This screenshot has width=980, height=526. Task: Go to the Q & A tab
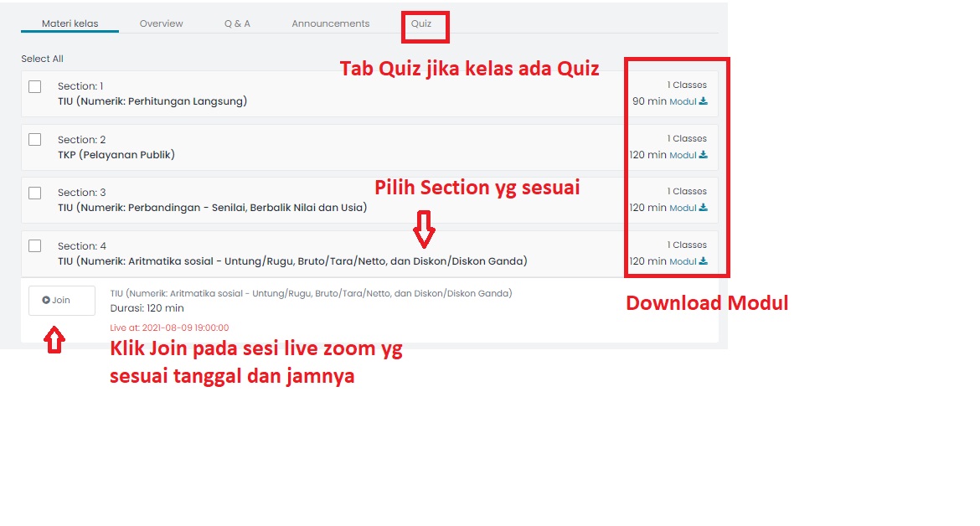tap(237, 23)
